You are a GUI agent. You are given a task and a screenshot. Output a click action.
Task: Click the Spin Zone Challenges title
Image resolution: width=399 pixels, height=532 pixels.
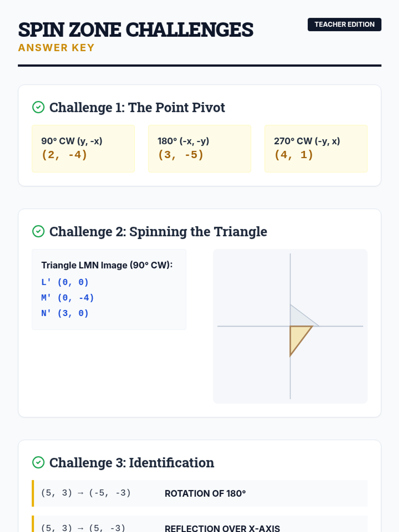tap(136, 30)
